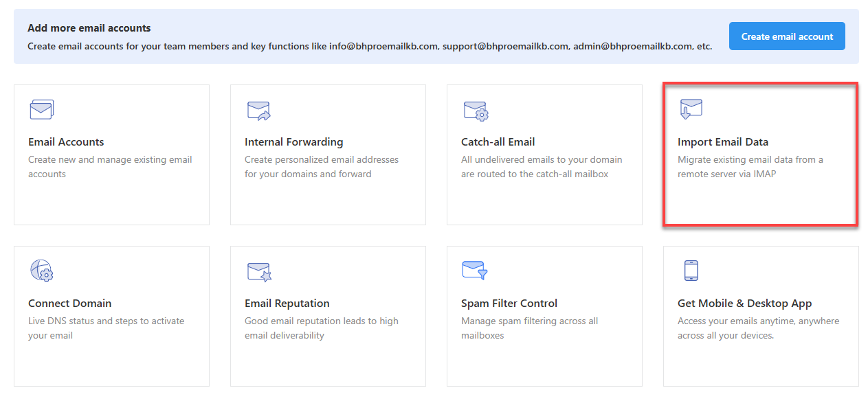Viewport: 868px width, 399px height.
Task: View the Email Reputation heading
Action: pyautogui.click(x=287, y=304)
